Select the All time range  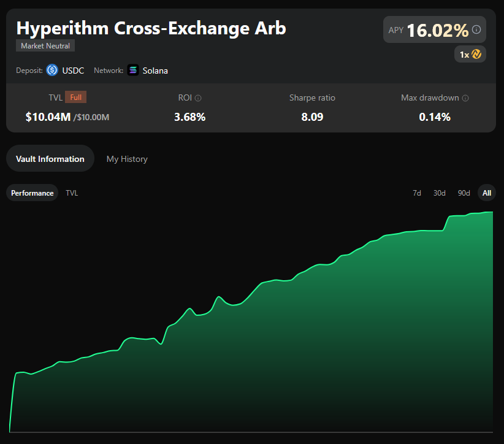(x=487, y=193)
